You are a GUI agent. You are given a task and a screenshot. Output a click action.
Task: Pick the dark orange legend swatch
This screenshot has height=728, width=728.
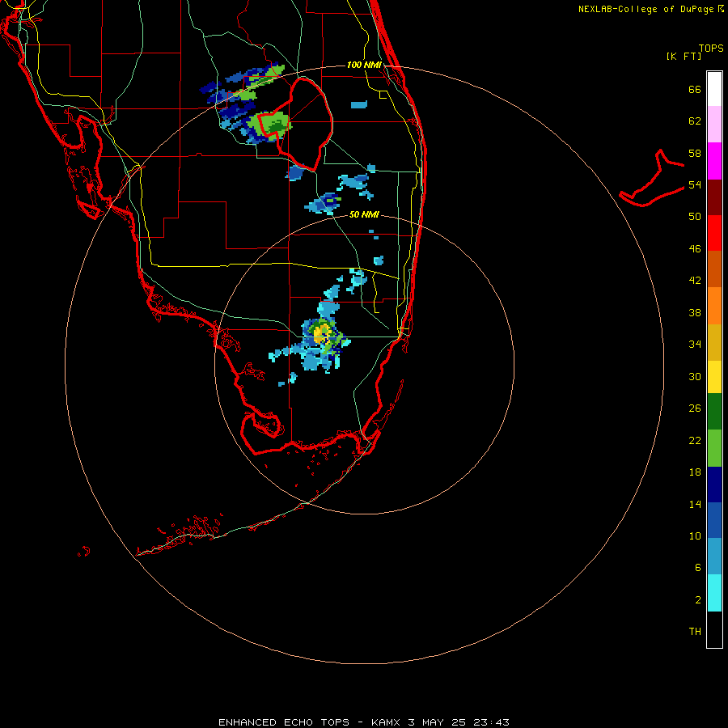pos(714,269)
